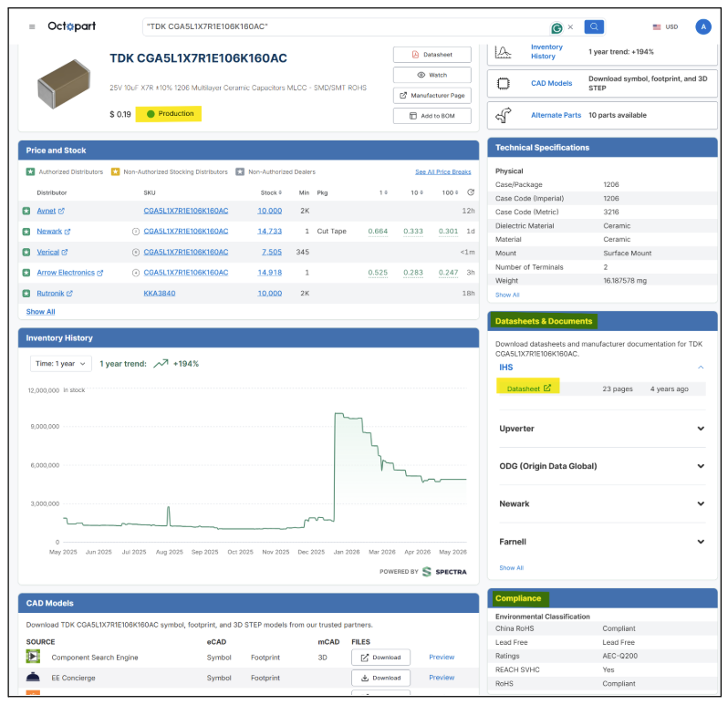
Task: Click inside the part search input field
Action: (344, 27)
